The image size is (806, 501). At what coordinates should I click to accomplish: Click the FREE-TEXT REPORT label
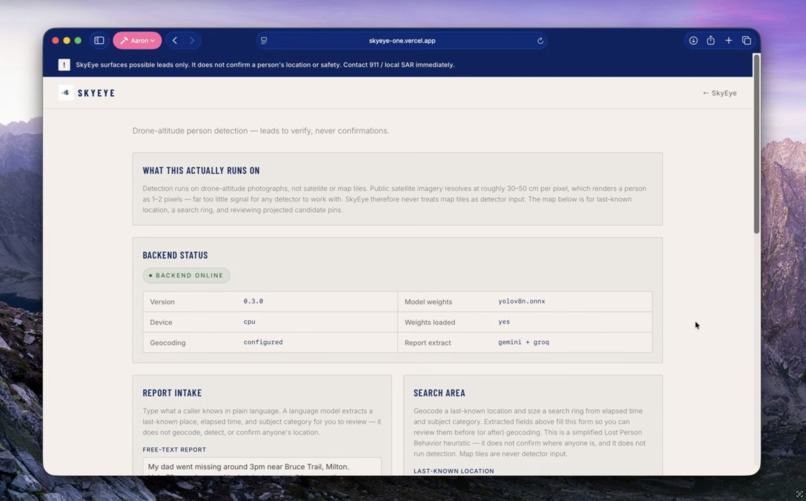(x=174, y=450)
